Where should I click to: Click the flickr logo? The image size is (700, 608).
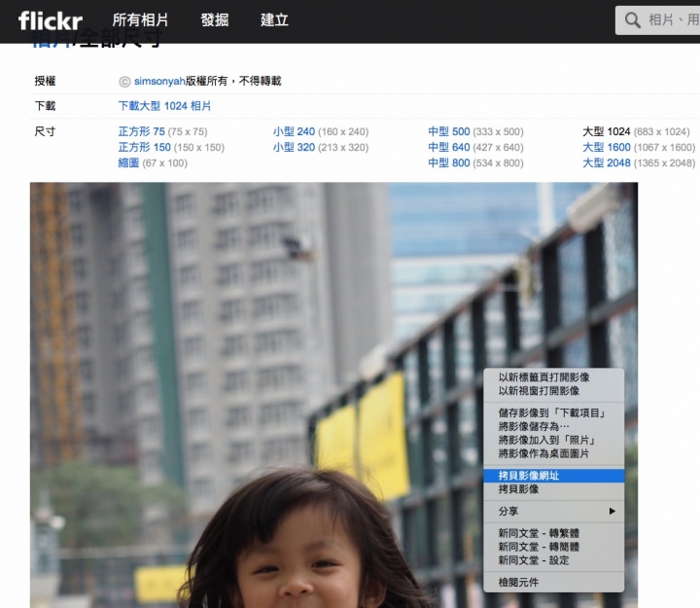[x=50, y=20]
